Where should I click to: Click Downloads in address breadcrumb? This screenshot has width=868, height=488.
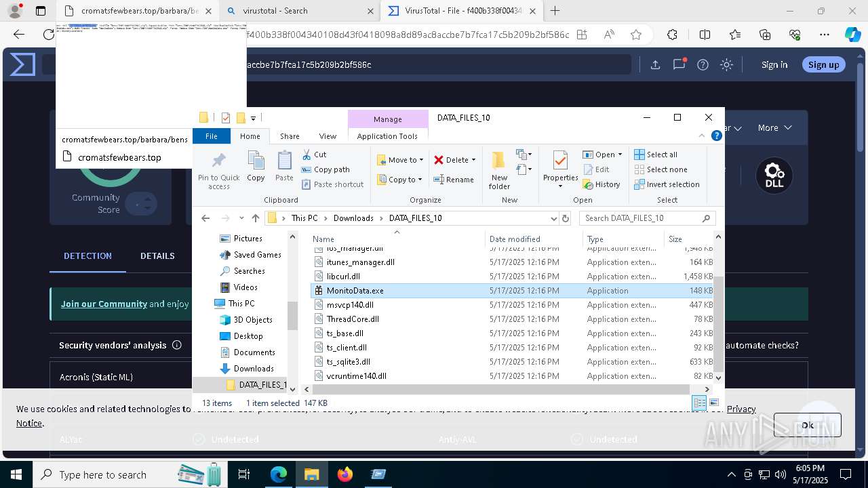[x=353, y=218]
